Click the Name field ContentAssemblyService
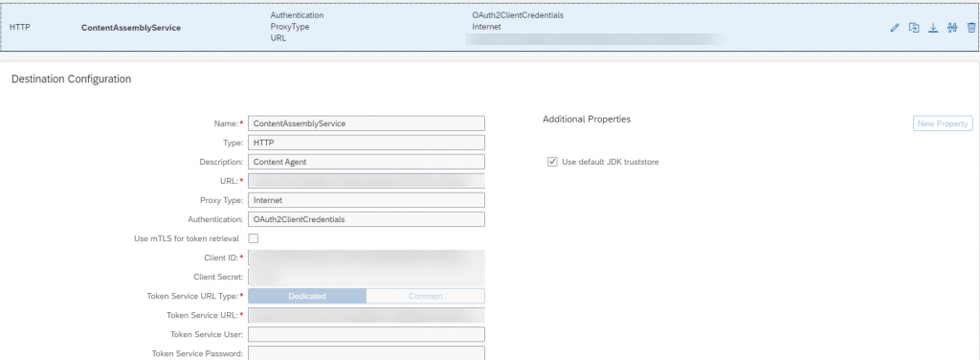 click(x=367, y=124)
